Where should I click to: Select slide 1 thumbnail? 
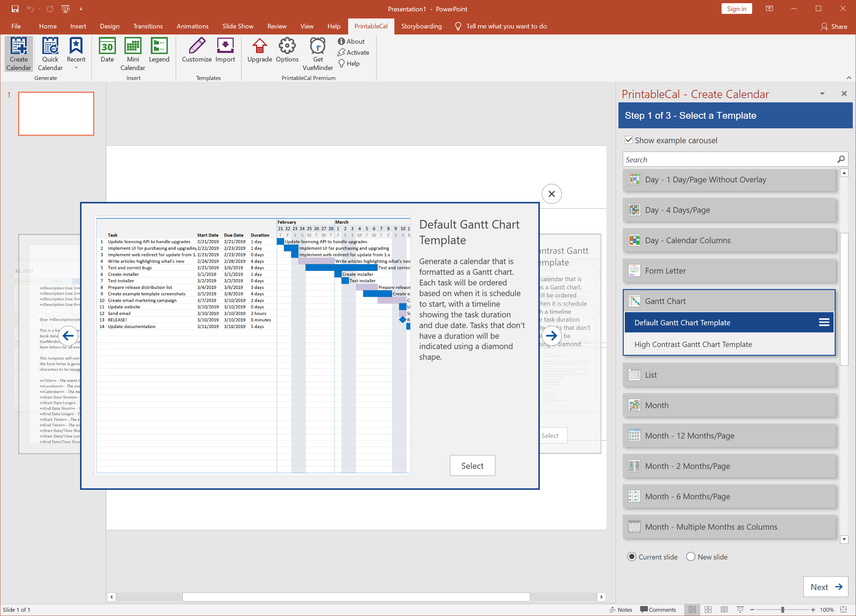[56, 113]
